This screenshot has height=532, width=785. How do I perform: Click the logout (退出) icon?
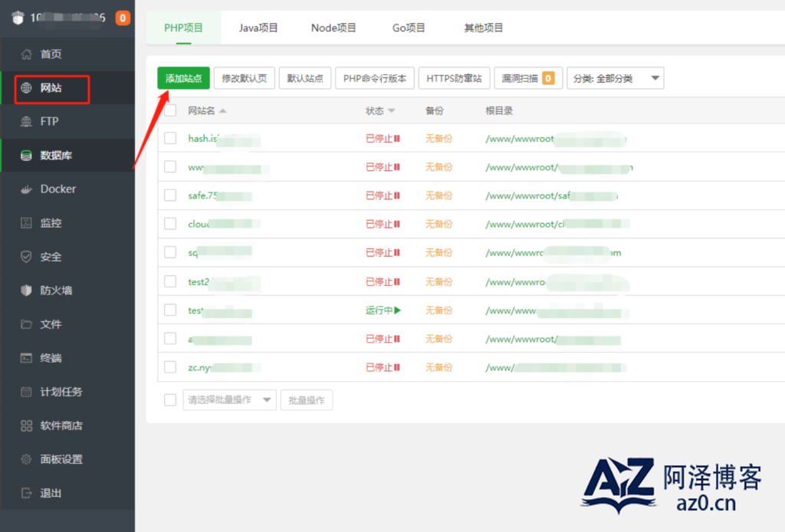[26, 493]
